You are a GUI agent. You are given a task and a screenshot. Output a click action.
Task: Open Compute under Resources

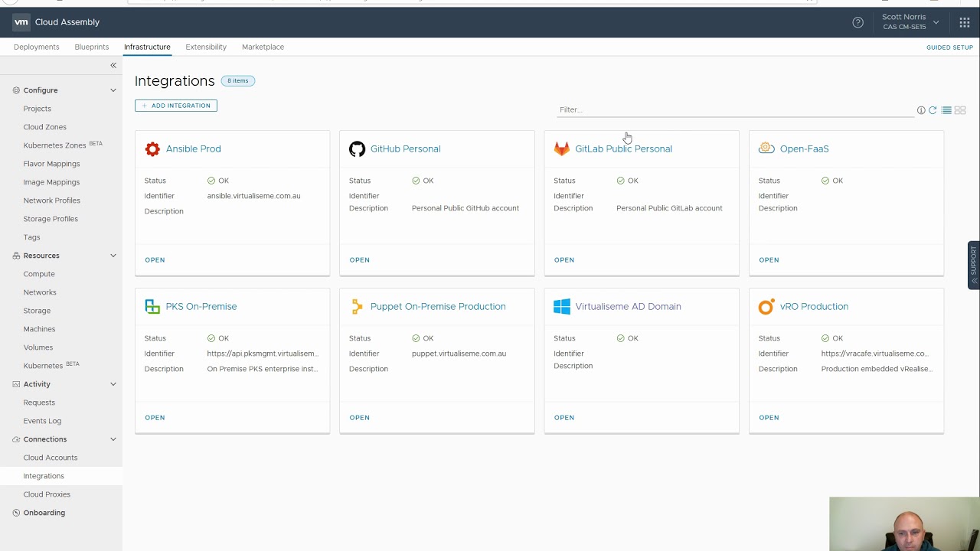(x=39, y=274)
